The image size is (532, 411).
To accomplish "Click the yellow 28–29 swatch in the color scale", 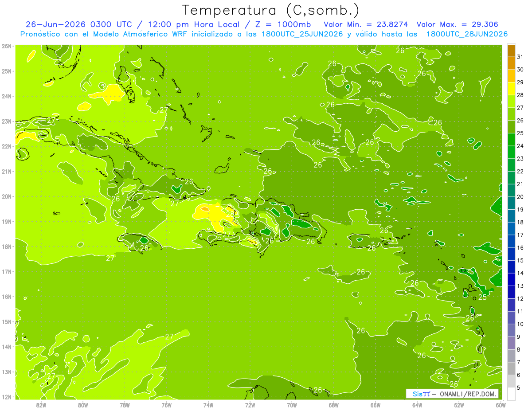I will click(x=511, y=89).
